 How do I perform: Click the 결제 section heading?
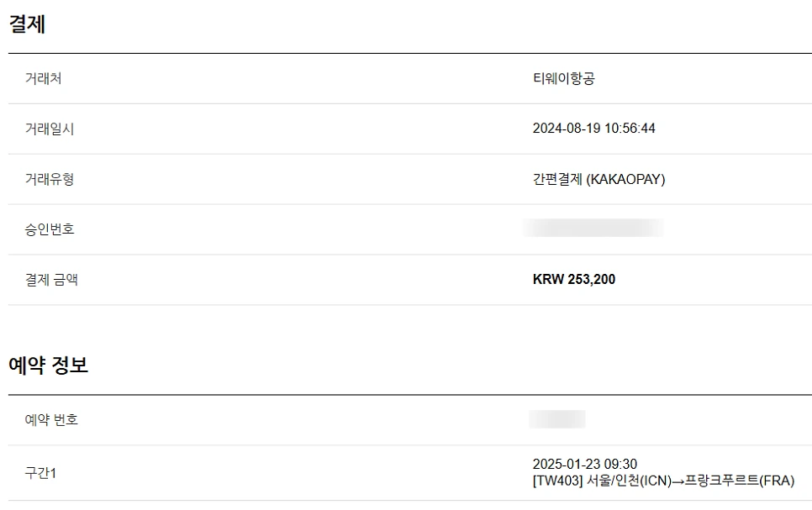coord(28,24)
